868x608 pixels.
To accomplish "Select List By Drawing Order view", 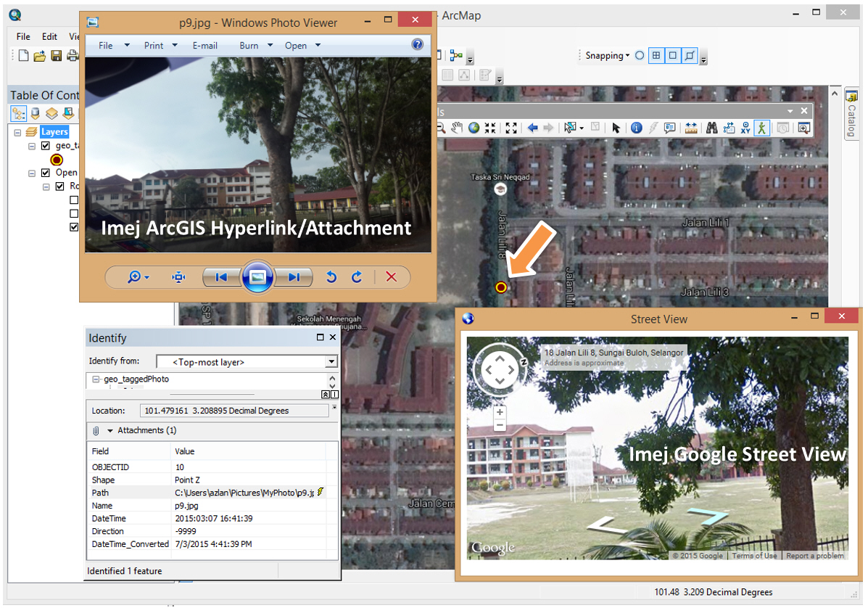I will (19, 113).
